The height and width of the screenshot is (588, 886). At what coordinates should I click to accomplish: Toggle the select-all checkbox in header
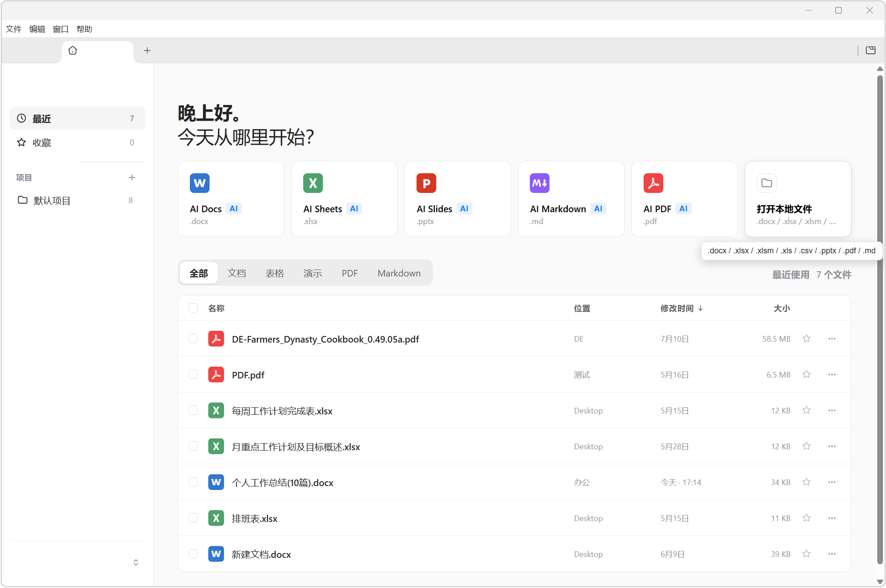click(193, 308)
